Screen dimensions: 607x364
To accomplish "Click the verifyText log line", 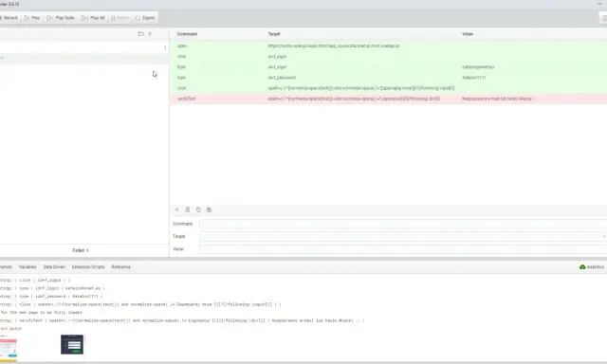I will coord(182,320).
